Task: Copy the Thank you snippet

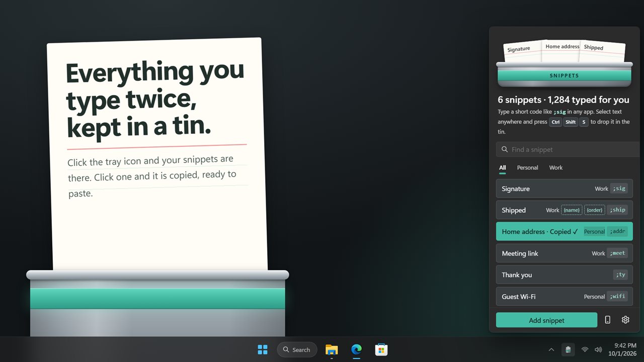Action: tap(565, 275)
